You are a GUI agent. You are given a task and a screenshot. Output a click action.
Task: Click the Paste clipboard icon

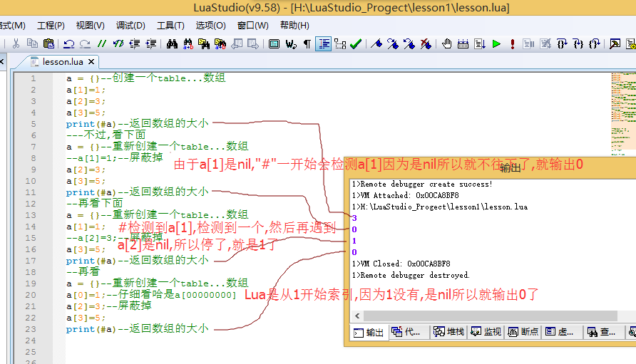pyautogui.click(x=48, y=43)
